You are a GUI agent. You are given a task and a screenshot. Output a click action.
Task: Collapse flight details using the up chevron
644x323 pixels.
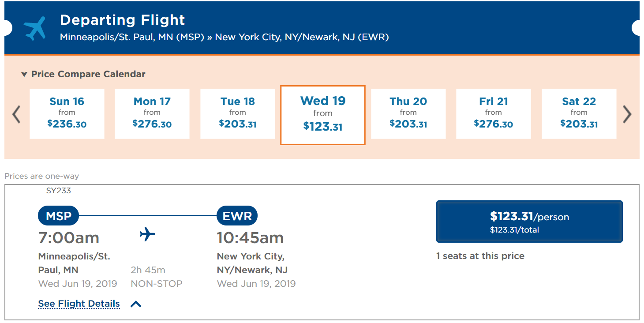point(136,304)
